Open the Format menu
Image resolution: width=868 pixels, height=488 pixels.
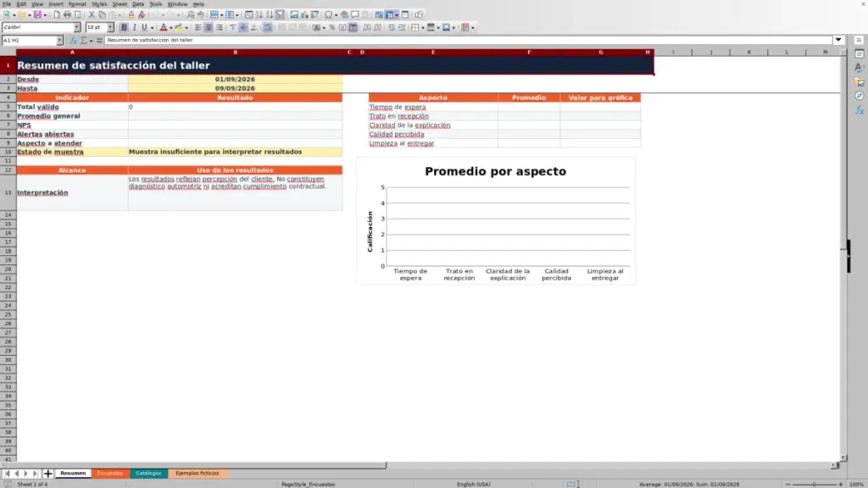(x=77, y=4)
